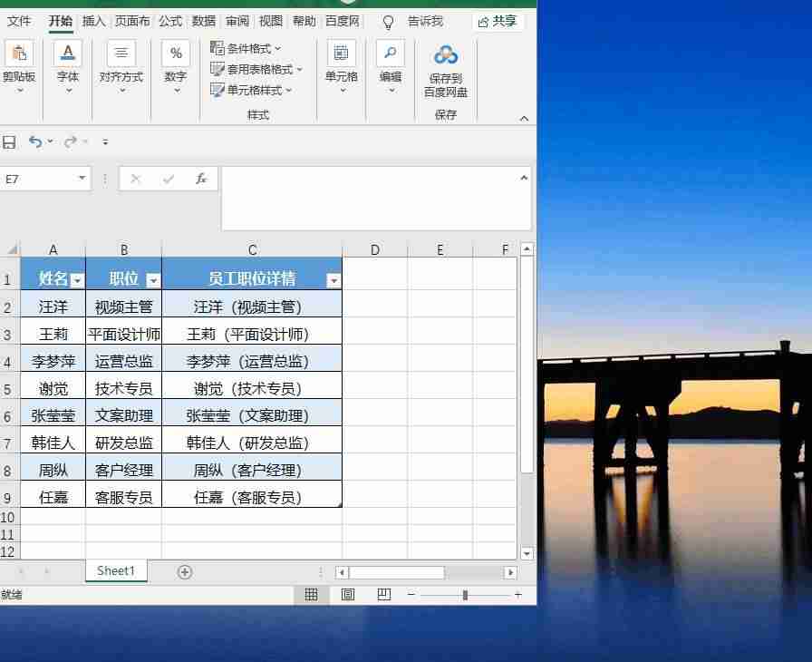Switch to the Help (帮助) tab

click(x=304, y=21)
